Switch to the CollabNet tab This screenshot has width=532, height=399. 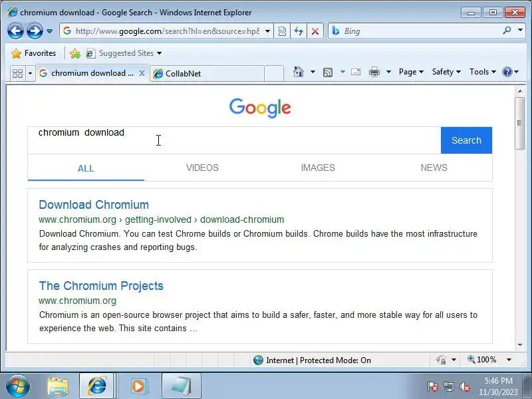pyautogui.click(x=207, y=74)
